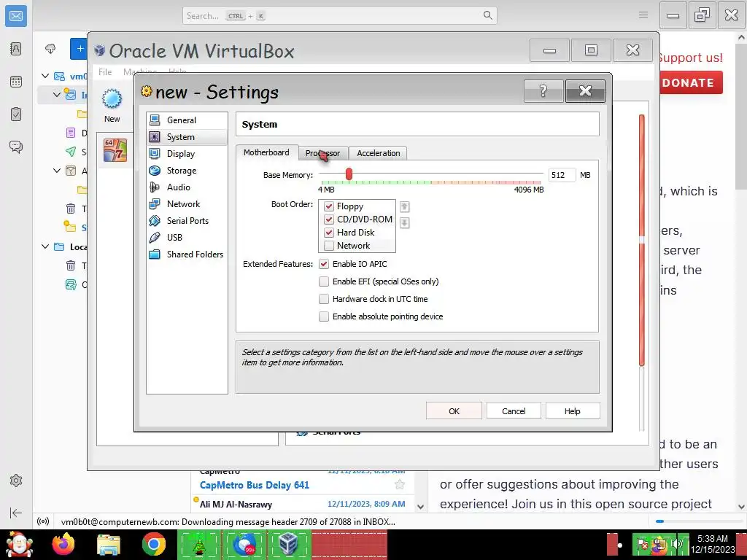747x560 pixels.
Task: Toggle Enable IO APIC checkbox
Action: [x=324, y=264]
